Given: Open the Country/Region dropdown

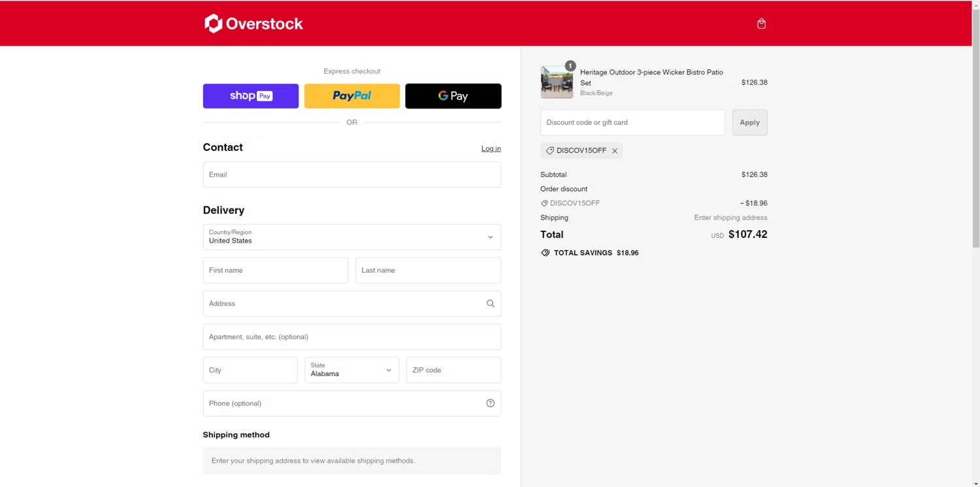Looking at the screenshot, I should [x=352, y=237].
